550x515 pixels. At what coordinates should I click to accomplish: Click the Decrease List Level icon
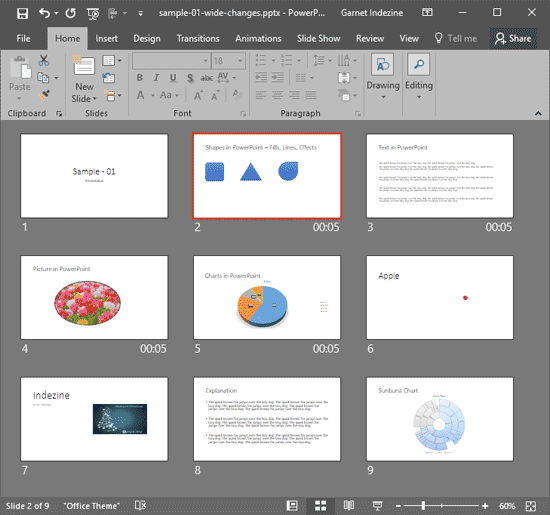click(x=261, y=77)
